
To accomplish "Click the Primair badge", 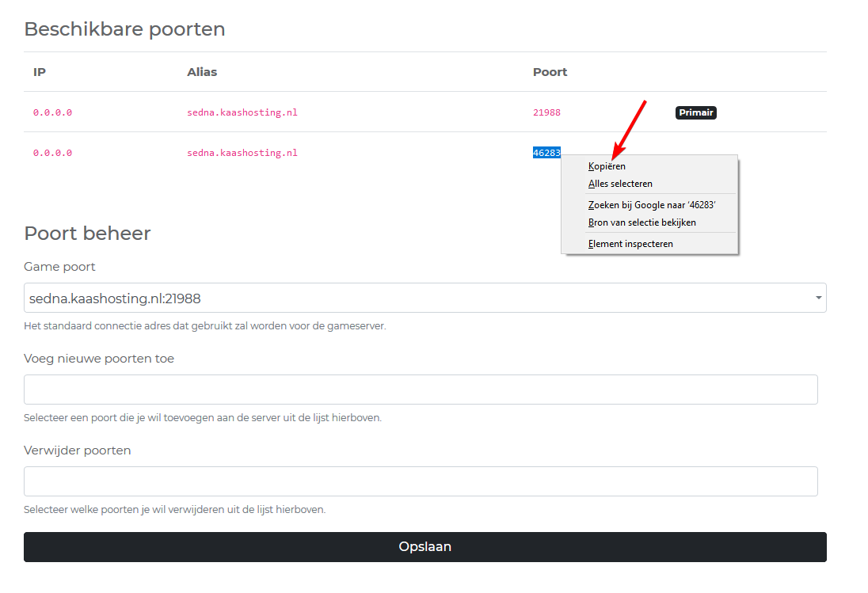I will tap(695, 112).
